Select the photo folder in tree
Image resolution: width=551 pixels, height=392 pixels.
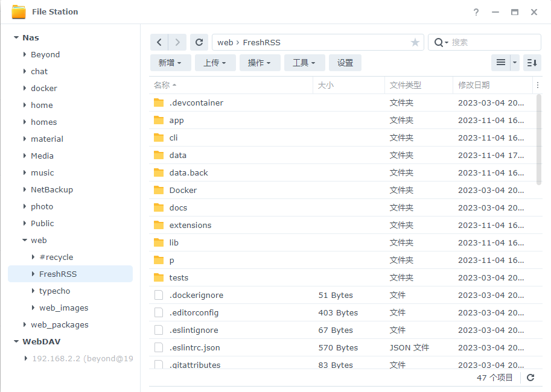coord(42,206)
